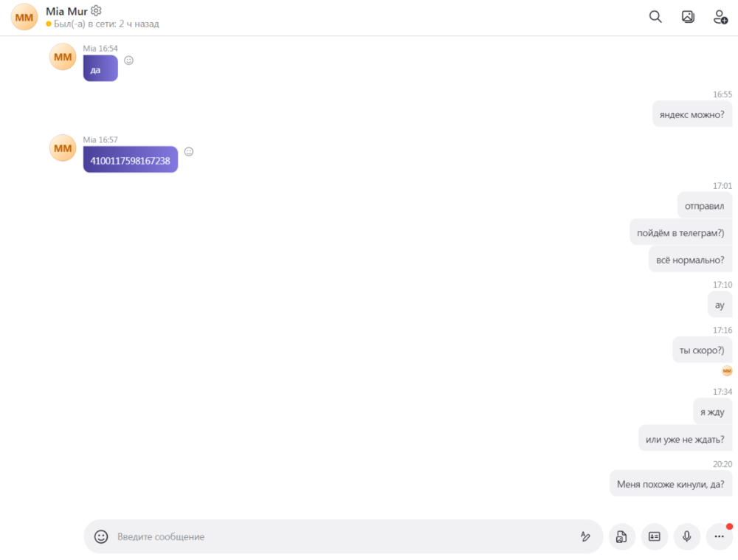
Task: Open Mia Mur profile from header name
Action: tap(66, 11)
